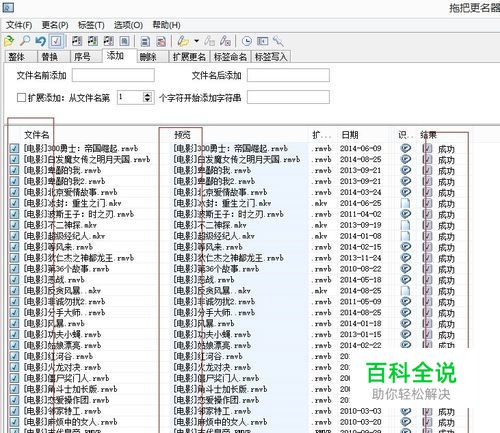Select file [电影]狄仁杰之神都龙王.rmvb

pyautogui.click(x=79, y=258)
